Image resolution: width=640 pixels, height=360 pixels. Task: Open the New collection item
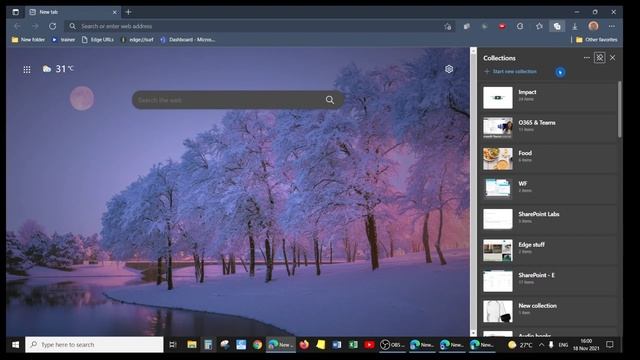tap(549, 311)
